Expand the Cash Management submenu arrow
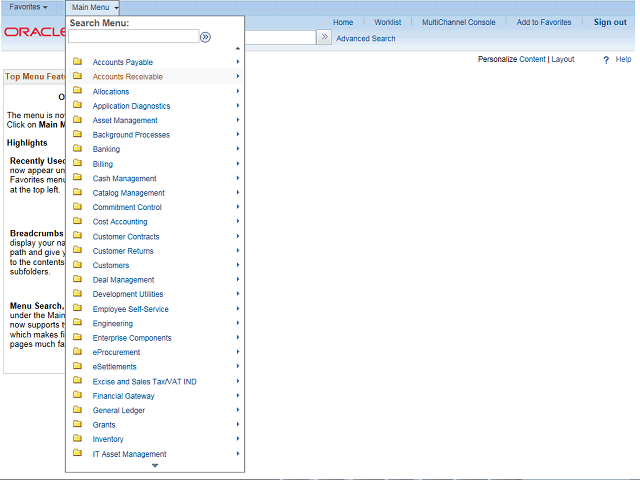 238,178
